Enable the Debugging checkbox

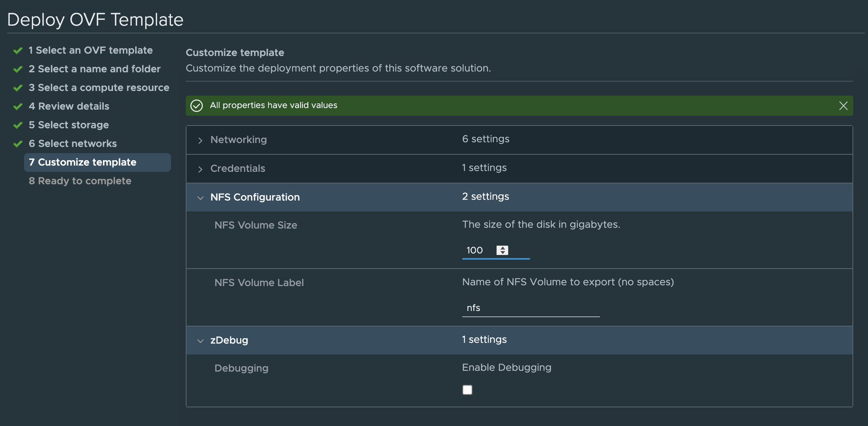(467, 390)
